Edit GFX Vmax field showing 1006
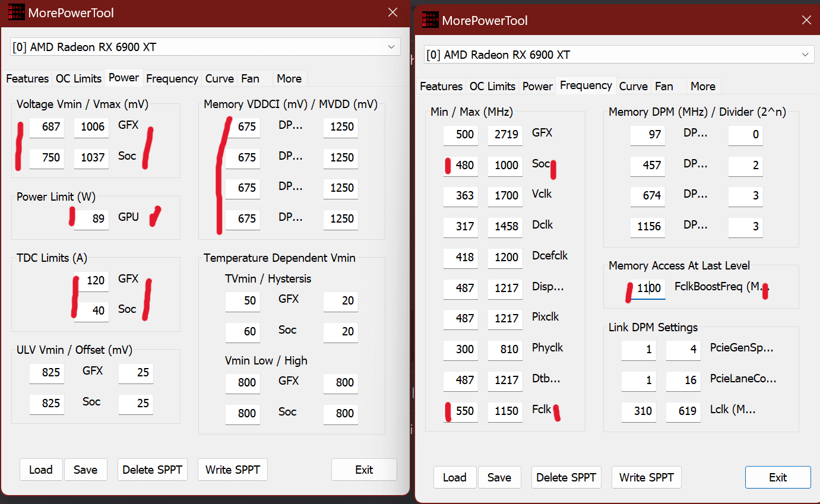The width and height of the screenshot is (820, 504). click(x=91, y=126)
